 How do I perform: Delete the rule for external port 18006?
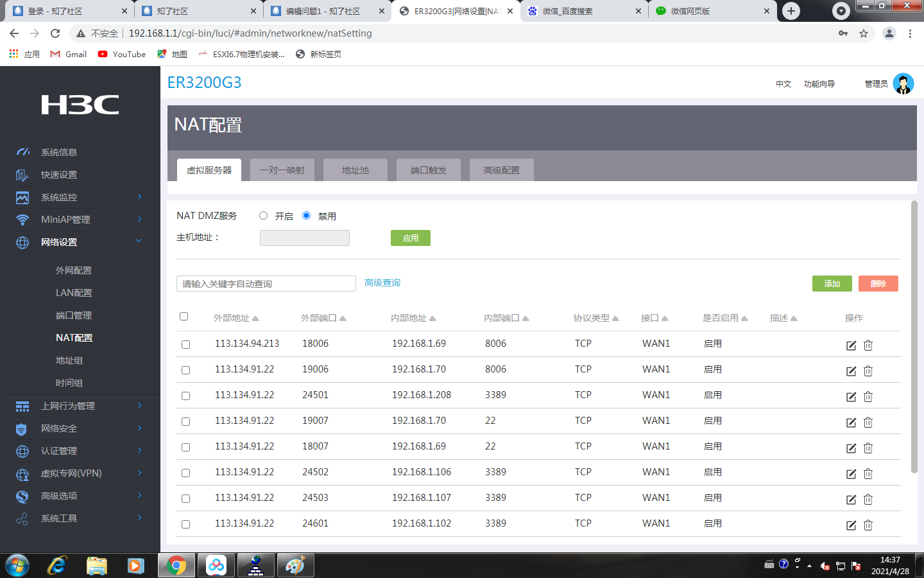click(x=868, y=346)
